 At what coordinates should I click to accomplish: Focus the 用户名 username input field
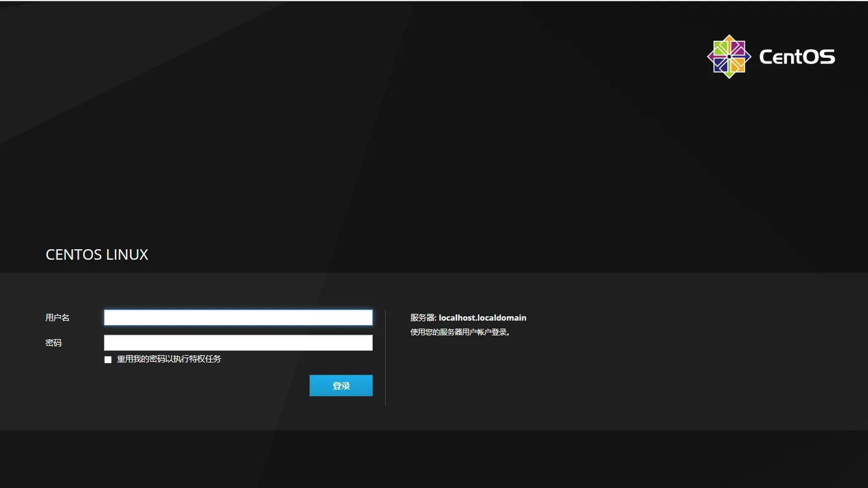click(238, 318)
